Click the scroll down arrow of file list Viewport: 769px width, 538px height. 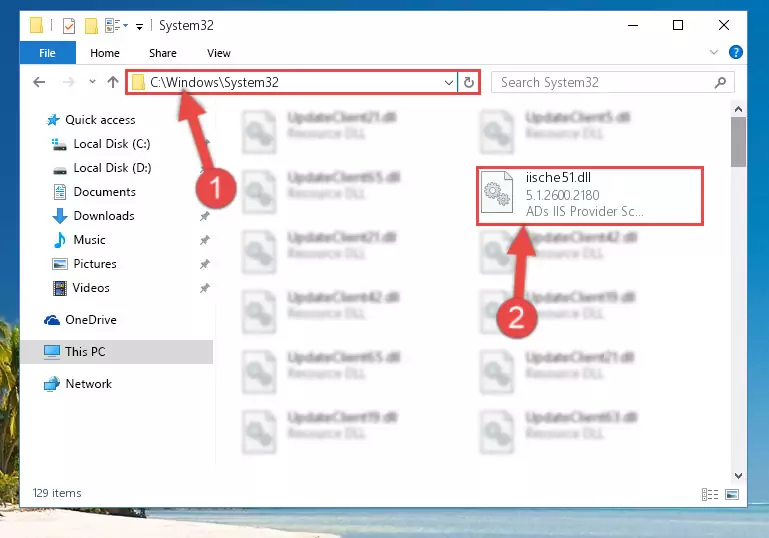738,475
